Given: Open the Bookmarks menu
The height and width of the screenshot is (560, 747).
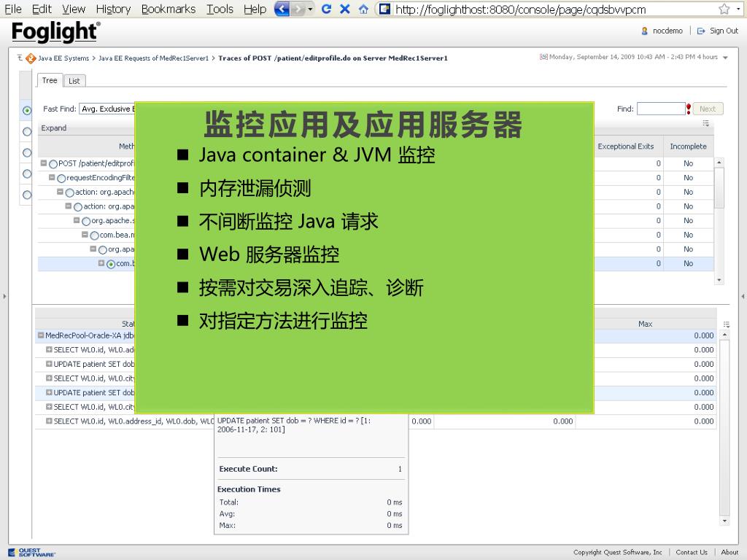Looking at the screenshot, I should (169, 9).
